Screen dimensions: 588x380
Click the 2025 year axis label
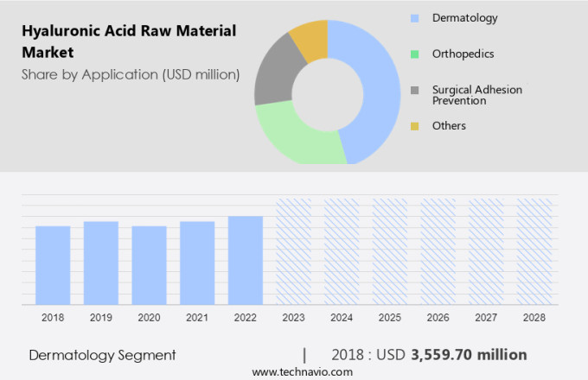point(389,318)
